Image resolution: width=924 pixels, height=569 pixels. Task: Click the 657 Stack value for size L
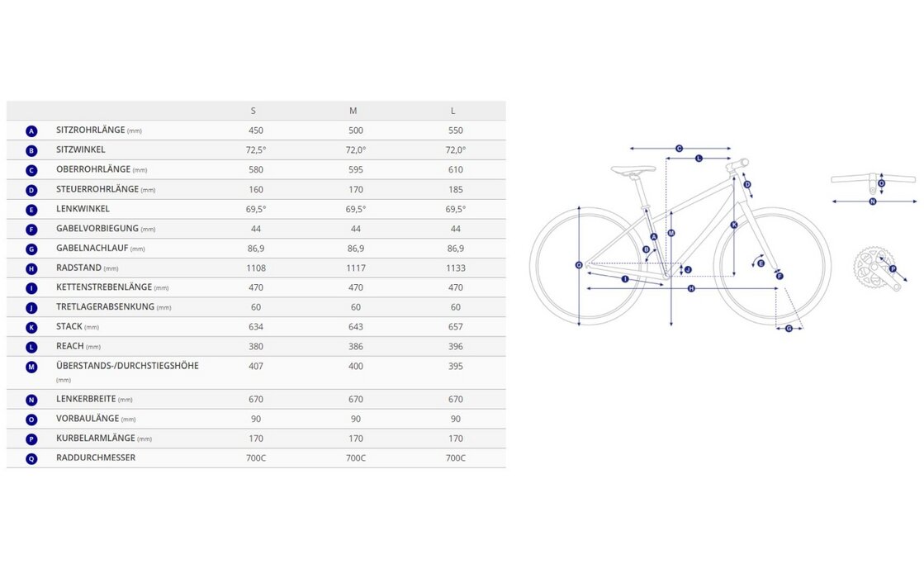[456, 327]
